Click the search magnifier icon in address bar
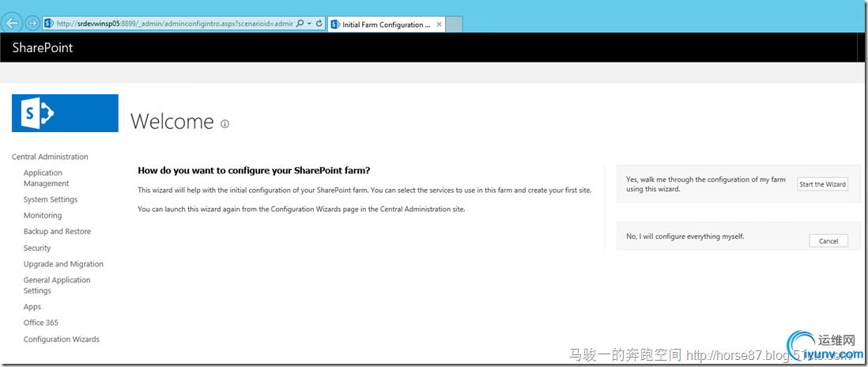Image resolution: width=868 pixels, height=367 pixels. click(x=300, y=24)
